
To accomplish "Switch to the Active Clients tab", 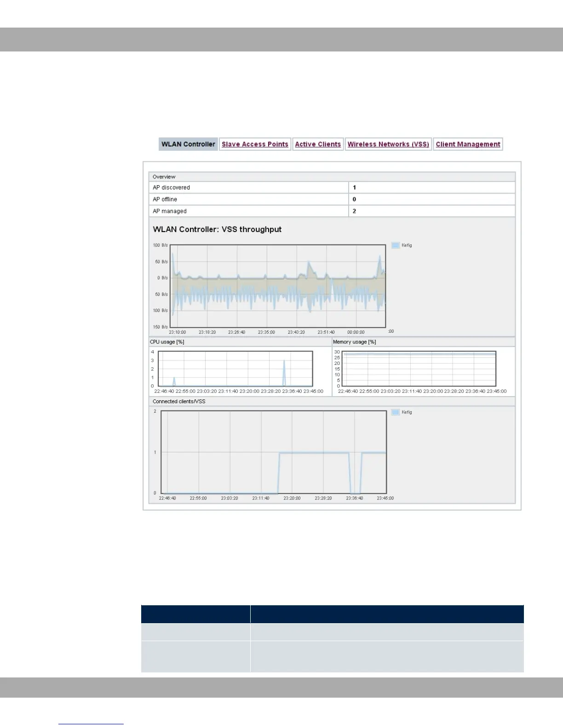I will 318,144.
